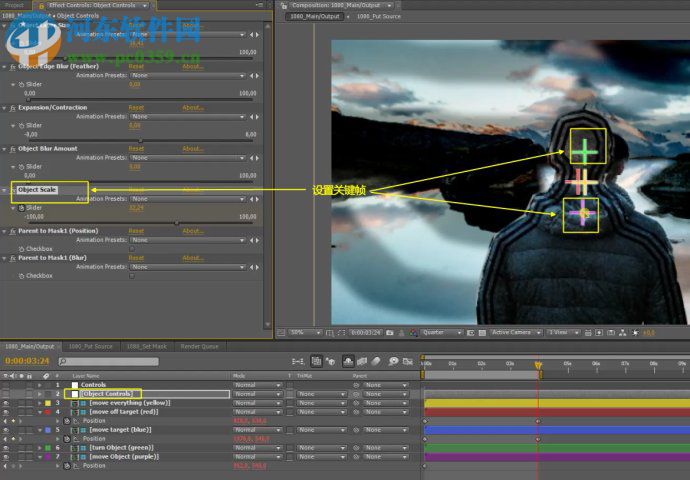Toggle region of interest icon in viewer
The height and width of the screenshot is (480, 690).
pyautogui.click(x=470, y=333)
